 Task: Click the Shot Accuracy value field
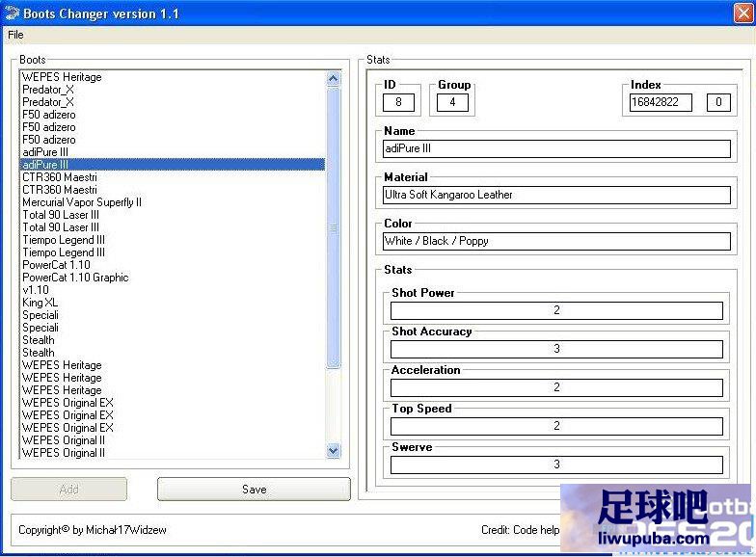coord(556,349)
